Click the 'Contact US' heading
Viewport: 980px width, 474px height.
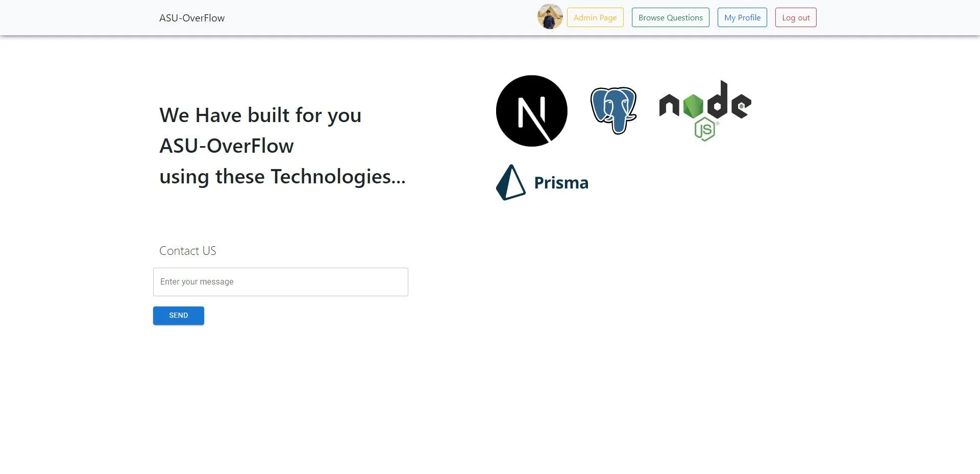(188, 251)
